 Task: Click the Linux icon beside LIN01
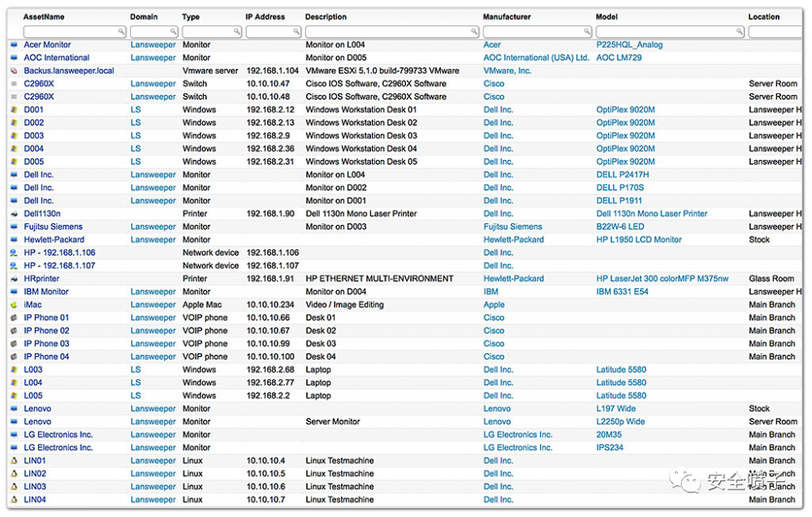14,460
